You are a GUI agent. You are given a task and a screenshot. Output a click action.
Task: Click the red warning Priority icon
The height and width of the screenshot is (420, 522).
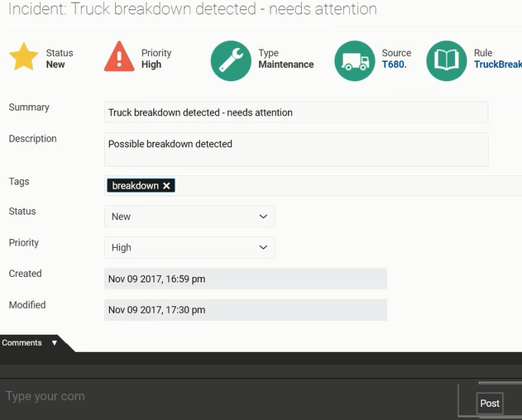119,56
